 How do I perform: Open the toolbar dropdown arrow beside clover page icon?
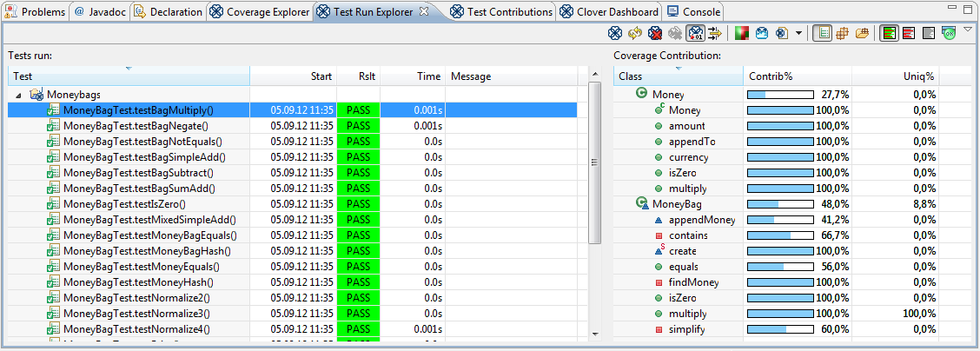(798, 34)
